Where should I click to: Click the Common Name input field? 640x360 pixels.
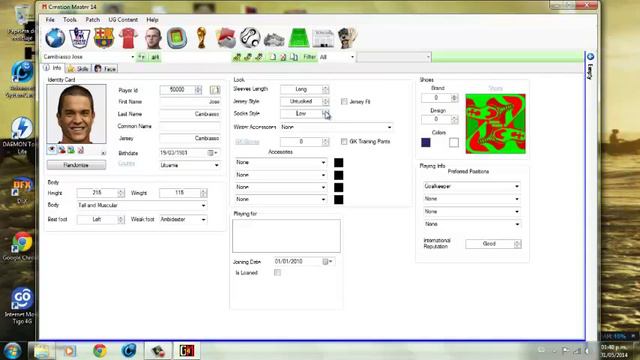pos(190,126)
